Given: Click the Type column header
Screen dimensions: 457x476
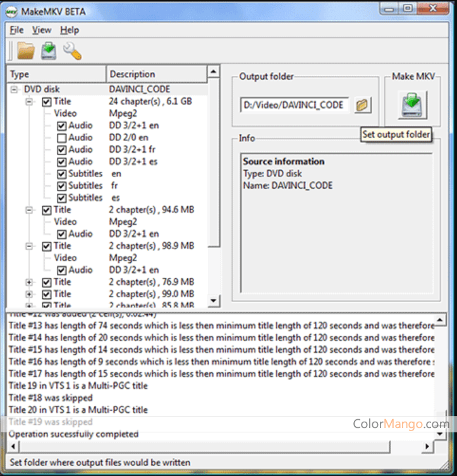Looking at the screenshot, I should coord(56,74).
